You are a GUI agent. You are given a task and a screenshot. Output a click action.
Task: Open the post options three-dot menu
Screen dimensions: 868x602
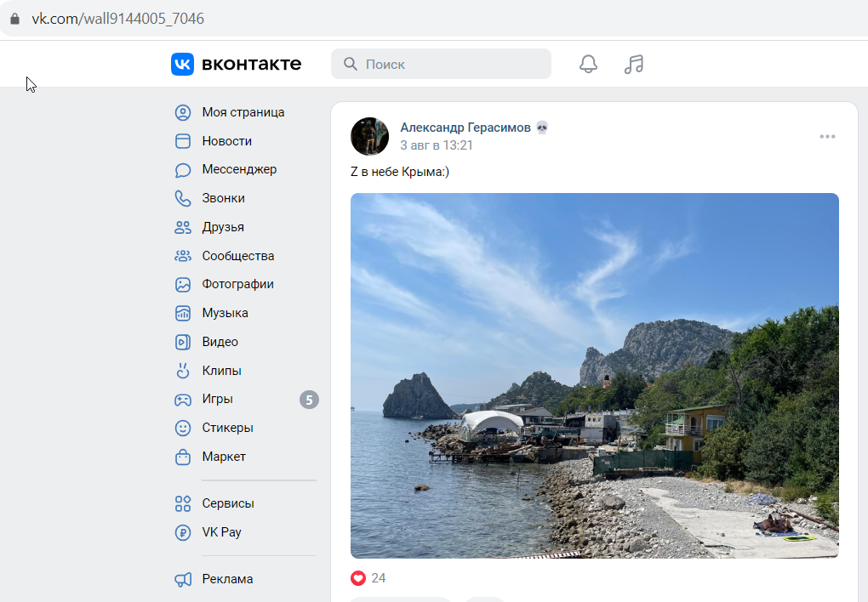pos(828,137)
